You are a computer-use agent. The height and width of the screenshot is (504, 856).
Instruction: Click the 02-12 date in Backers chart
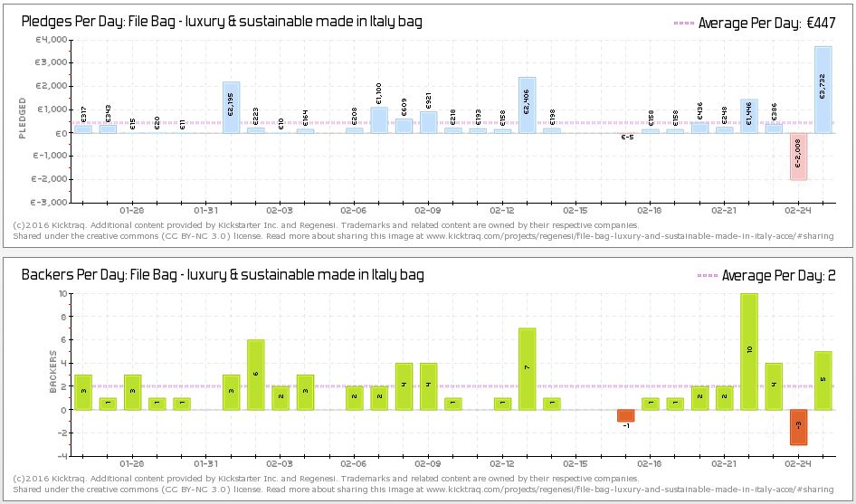[x=502, y=463]
